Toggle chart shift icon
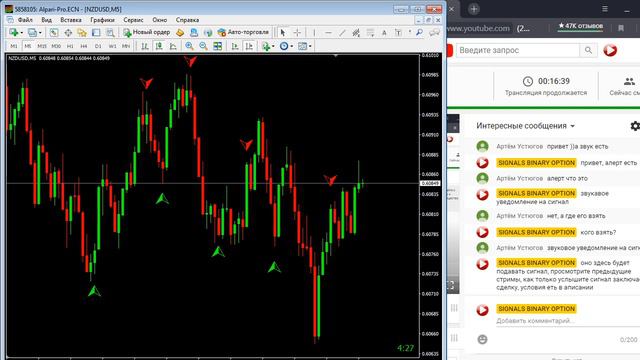 249,46
